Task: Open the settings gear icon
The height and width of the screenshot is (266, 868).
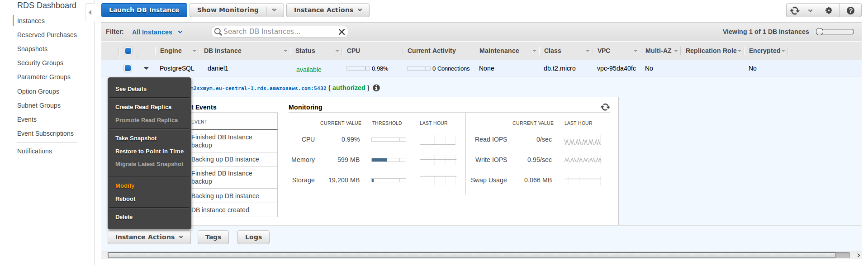Action: tap(829, 10)
